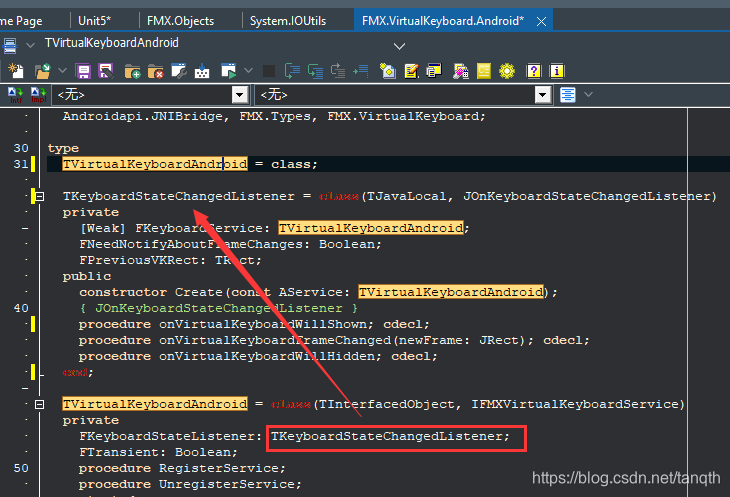Click the question mark help icon

(534, 71)
